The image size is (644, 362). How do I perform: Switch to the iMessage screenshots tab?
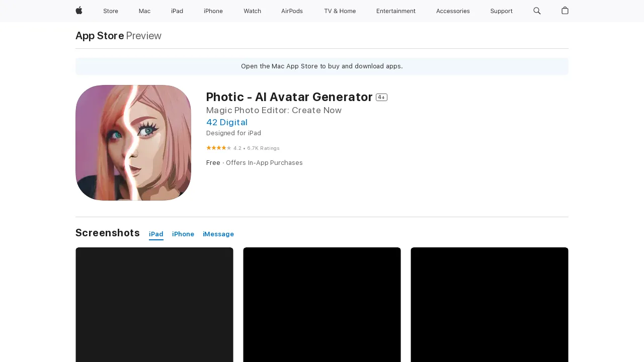(x=218, y=234)
